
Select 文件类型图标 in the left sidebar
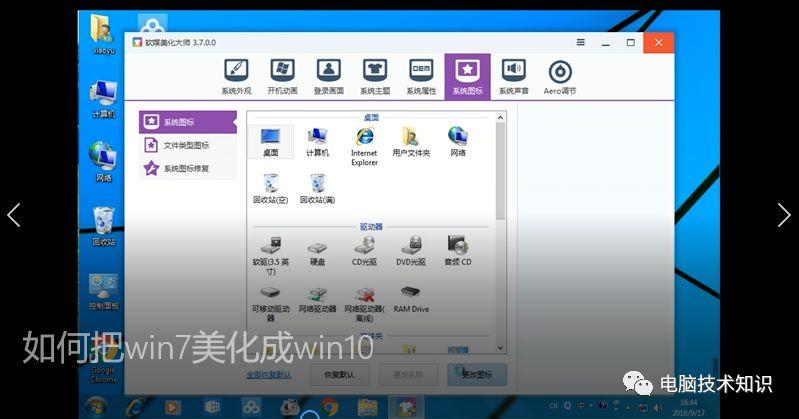point(188,145)
